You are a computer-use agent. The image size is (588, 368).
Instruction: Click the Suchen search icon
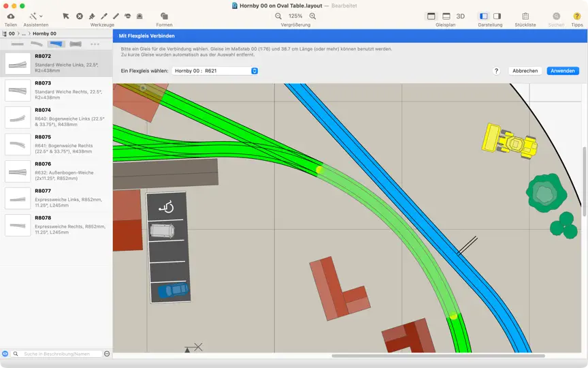click(x=557, y=16)
